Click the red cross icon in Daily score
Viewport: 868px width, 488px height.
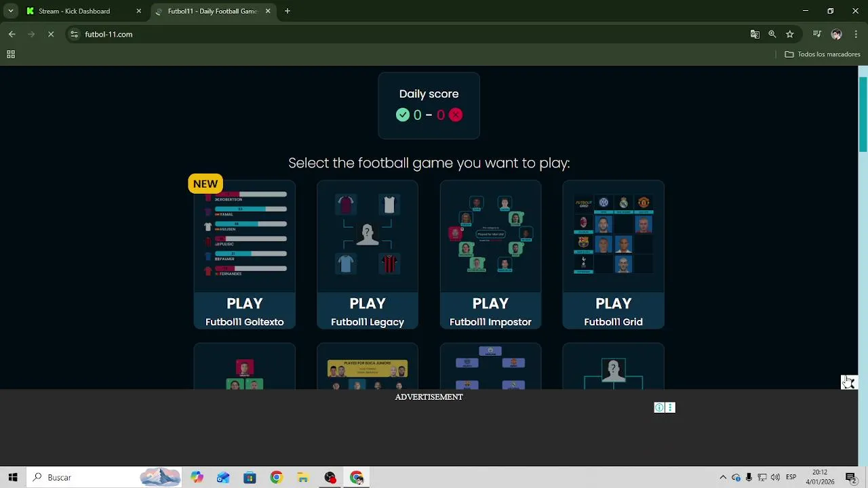[456, 115]
